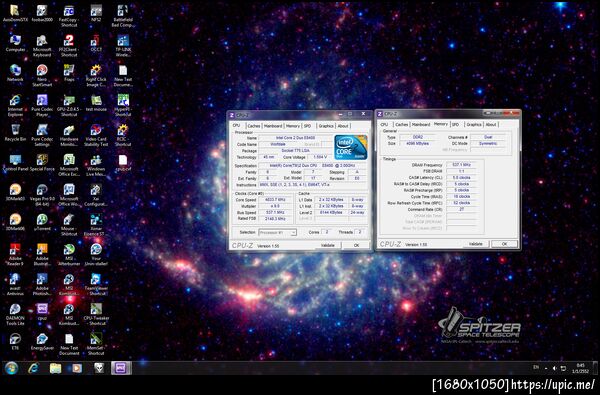This screenshot has height=395, width=600.
Task: Open Windows Media Player on taskbar
Action: (77, 368)
